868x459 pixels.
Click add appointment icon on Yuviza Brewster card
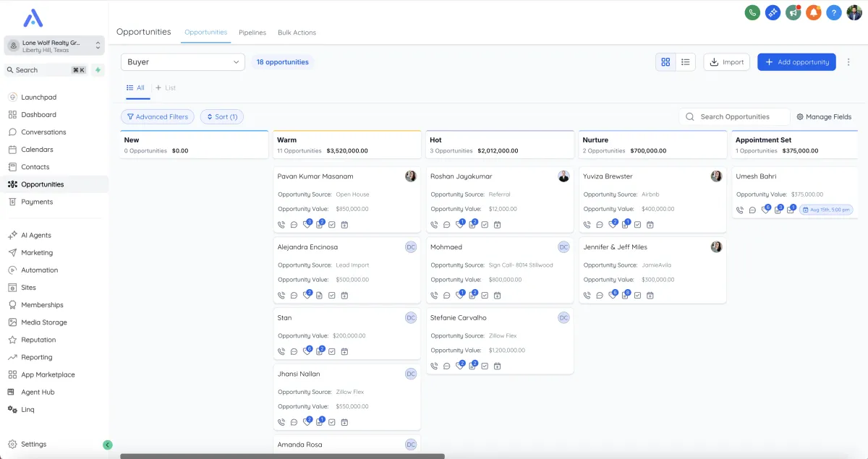pyautogui.click(x=650, y=225)
